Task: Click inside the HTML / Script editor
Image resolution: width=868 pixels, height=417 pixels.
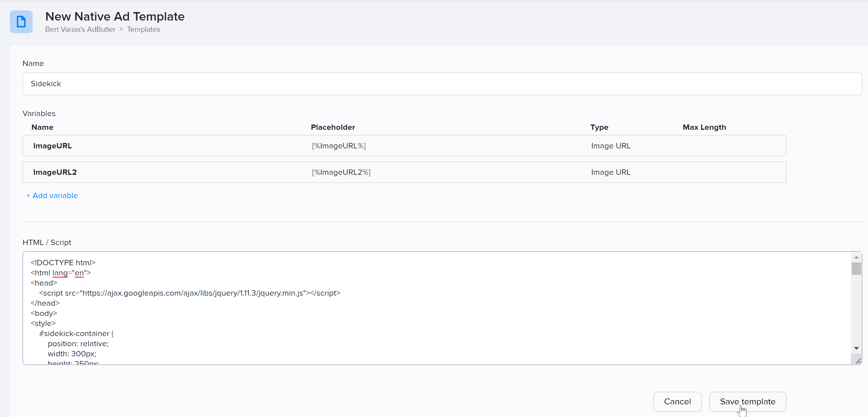Action: pos(438,313)
